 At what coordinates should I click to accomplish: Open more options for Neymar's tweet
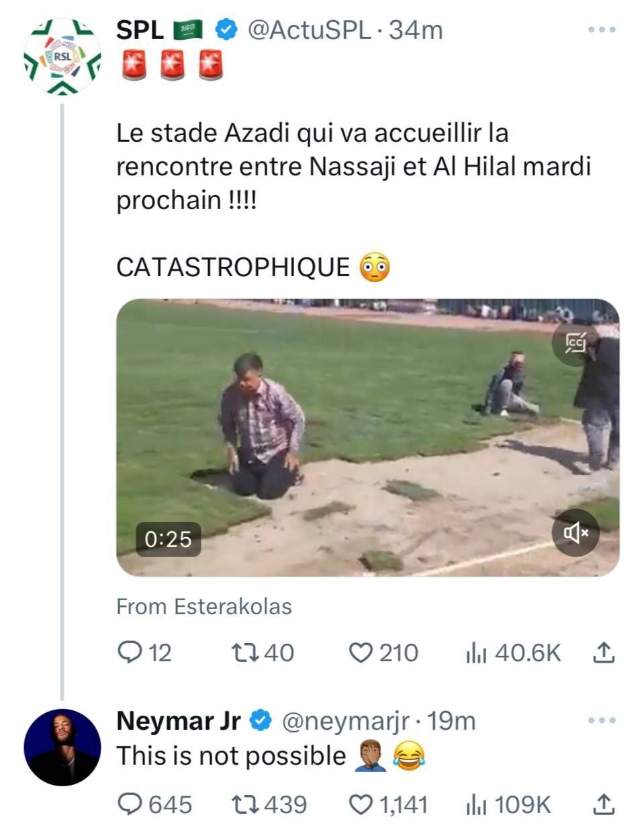[x=602, y=720]
